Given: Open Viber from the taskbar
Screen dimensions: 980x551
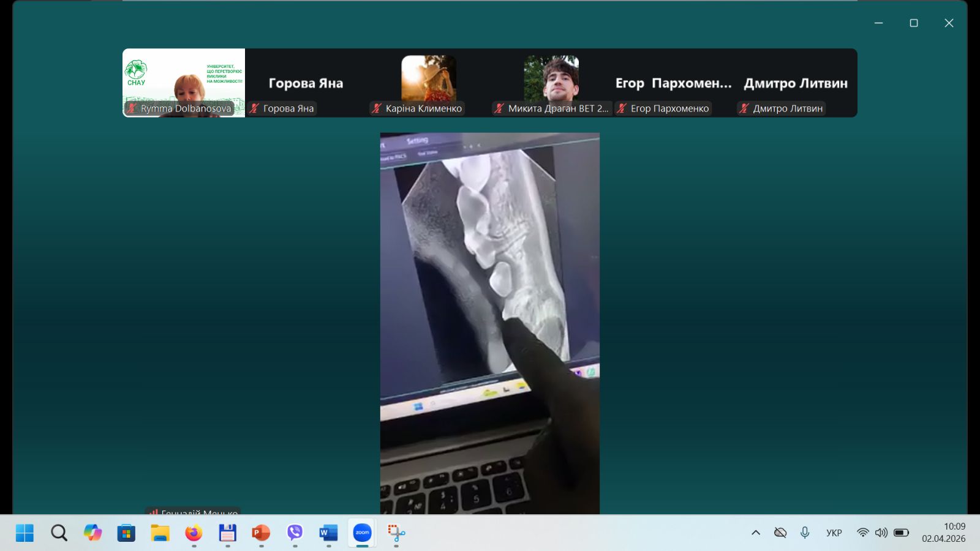Looking at the screenshot, I should click(295, 533).
